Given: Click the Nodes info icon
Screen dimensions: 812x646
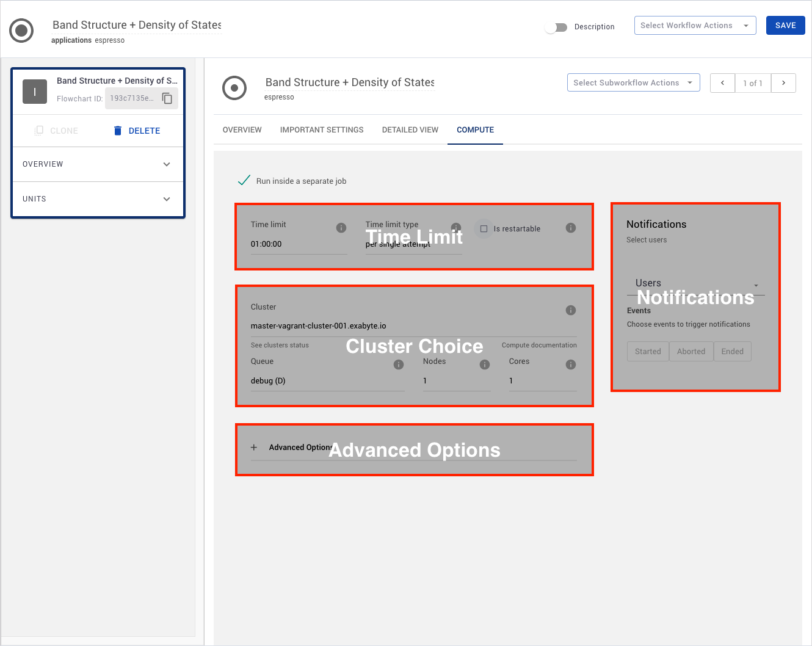Looking at the screenshot, I should [485, 365].
